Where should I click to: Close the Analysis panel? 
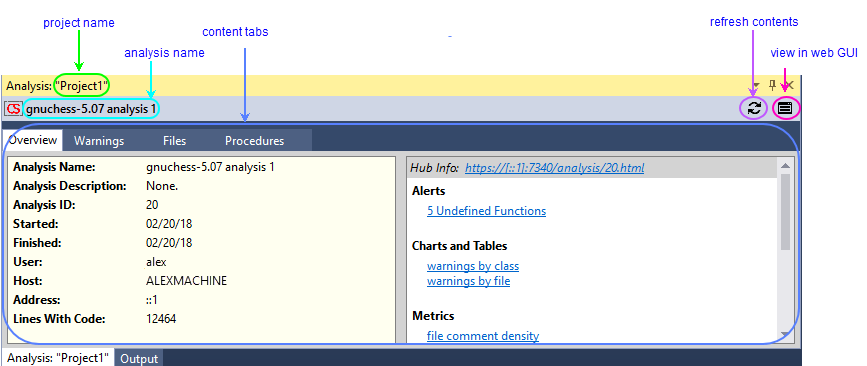click(x=790, y=86)
